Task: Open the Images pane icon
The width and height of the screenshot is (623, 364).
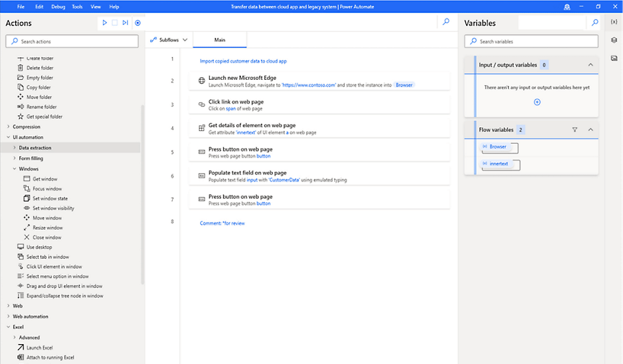Action: tap(613, 58)
